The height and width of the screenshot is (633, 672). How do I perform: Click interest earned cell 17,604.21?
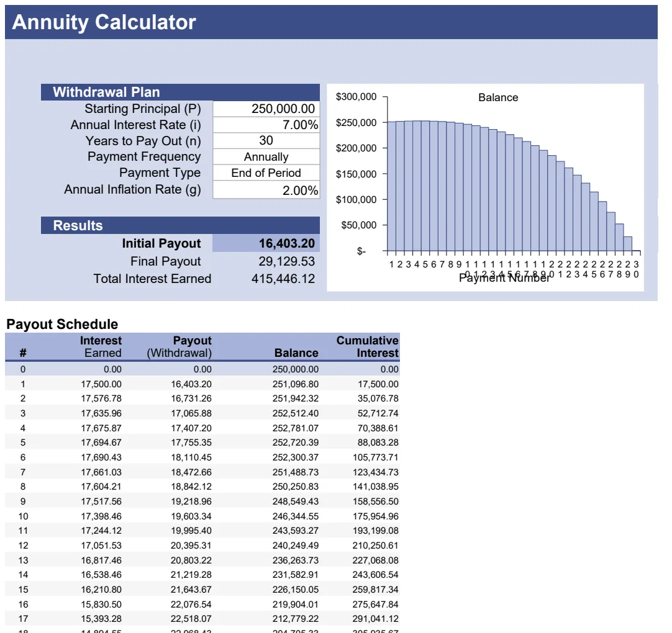point(101,487)
